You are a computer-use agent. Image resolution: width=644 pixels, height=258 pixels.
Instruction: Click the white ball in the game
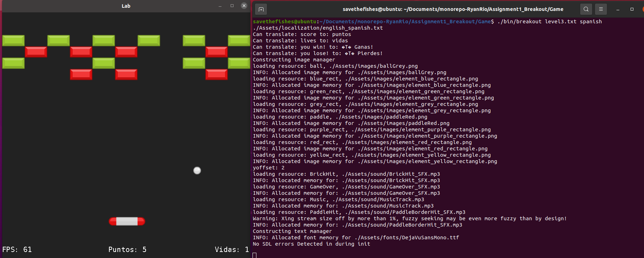click(197, 170)
